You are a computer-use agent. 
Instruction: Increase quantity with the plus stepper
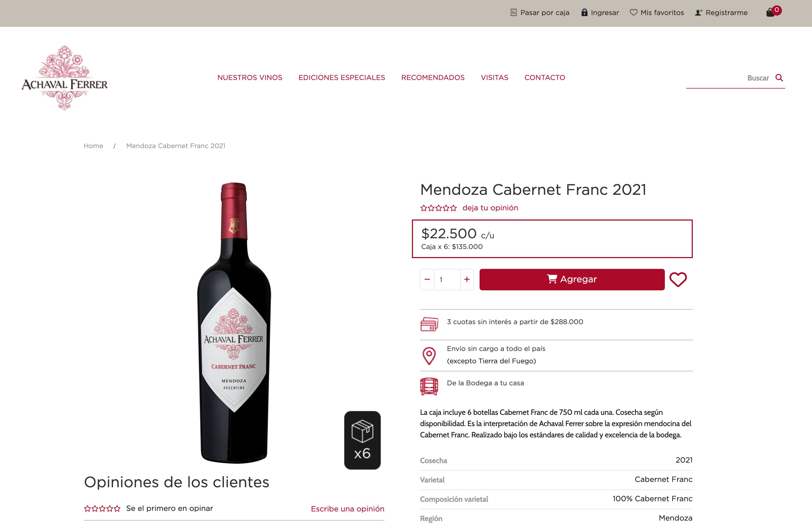[x=467, y=279]
